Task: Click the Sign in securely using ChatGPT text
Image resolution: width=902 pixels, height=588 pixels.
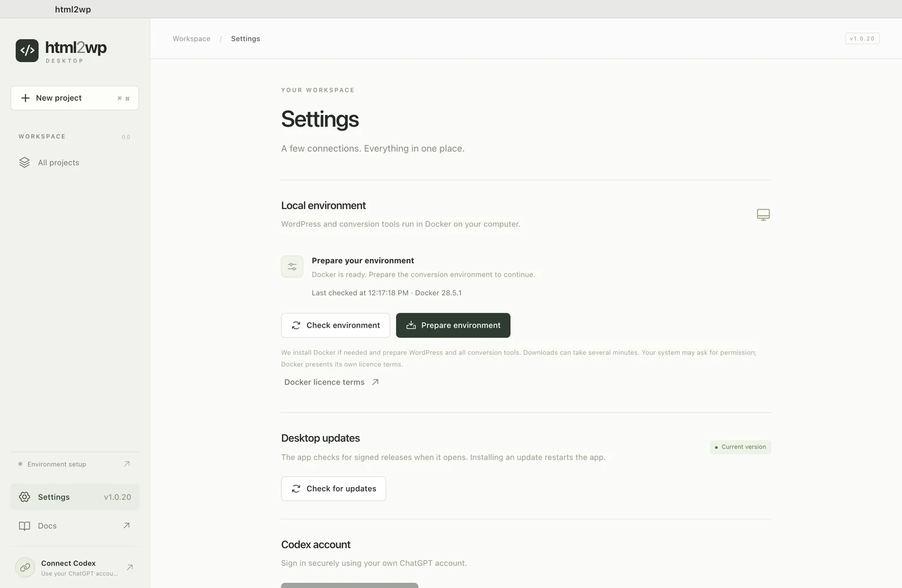Action: [374, 563]
